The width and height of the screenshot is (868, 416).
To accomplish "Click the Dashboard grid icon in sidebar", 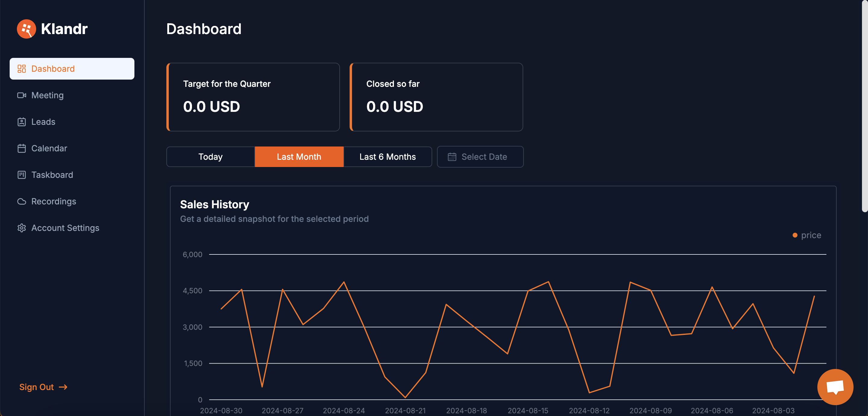I will click(22, 69).
